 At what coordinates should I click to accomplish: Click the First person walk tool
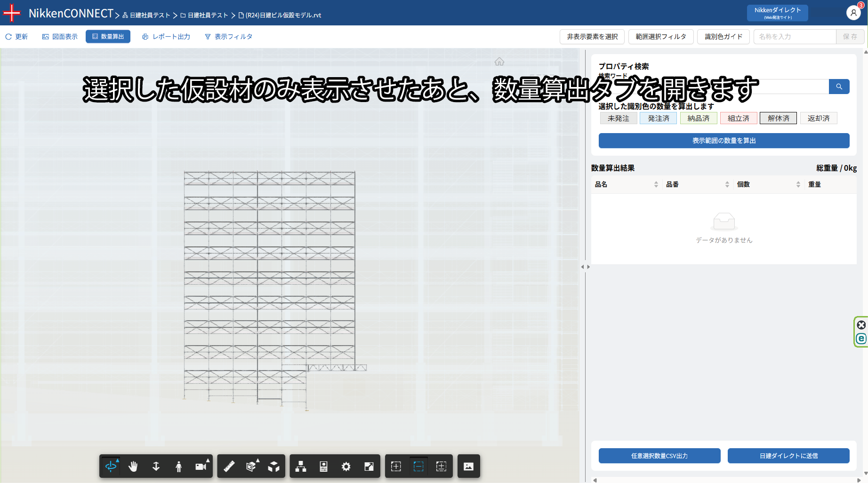178,466
